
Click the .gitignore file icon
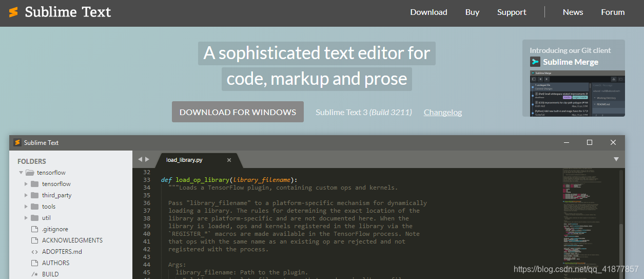[x=35, y=229]
